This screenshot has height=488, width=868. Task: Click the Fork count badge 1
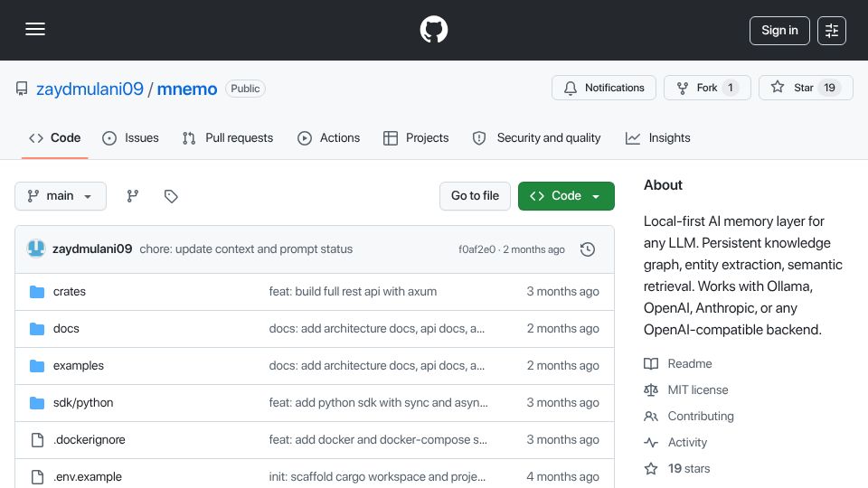[731, 88]
